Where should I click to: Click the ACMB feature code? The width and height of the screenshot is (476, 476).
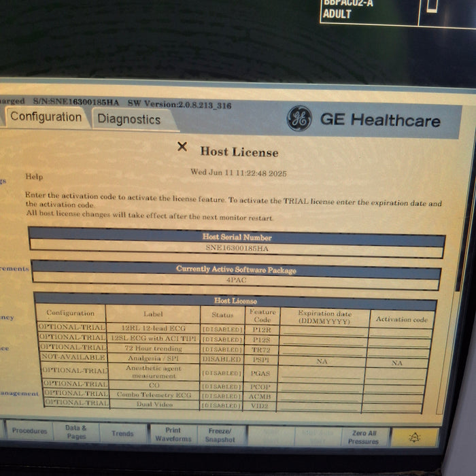[x=260, y=396]
